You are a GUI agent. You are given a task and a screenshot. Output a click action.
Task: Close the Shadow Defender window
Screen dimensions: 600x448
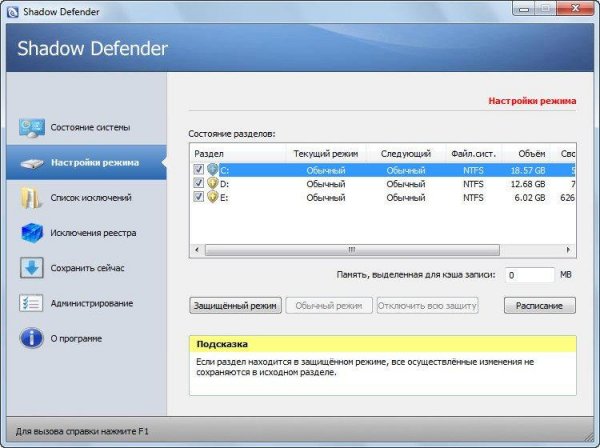point(575,8)
